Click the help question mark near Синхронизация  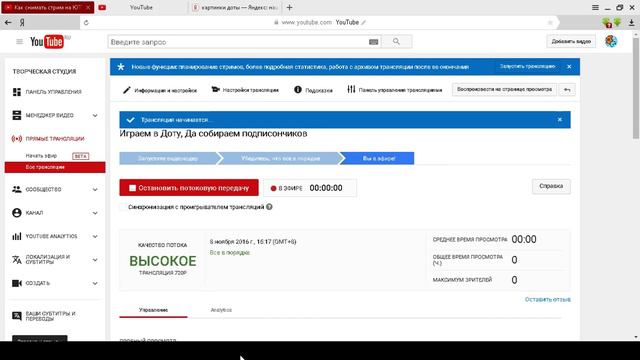pyautogui.click(x=269, y=207)
